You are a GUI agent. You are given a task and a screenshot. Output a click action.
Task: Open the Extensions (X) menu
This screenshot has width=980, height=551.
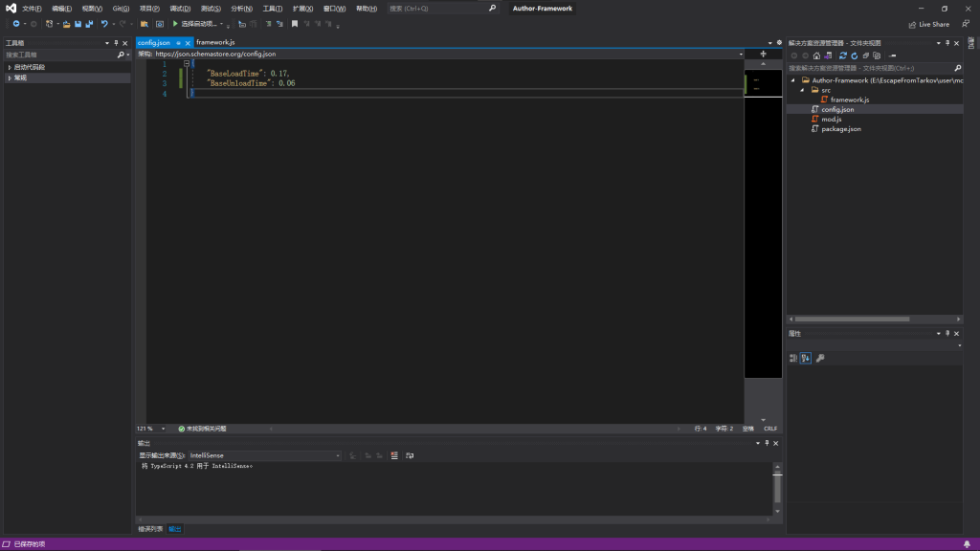tap(302, 9)
